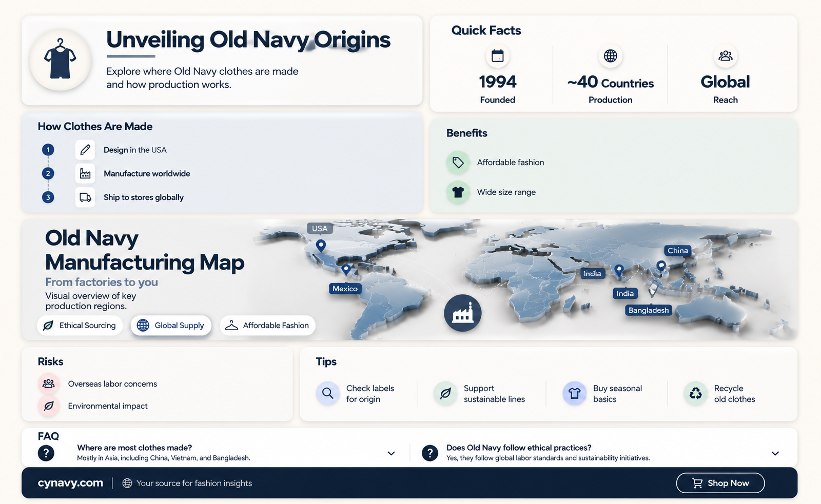Expand the 'Where are most clothes made?' FAQ chevron
The height and width of the screenshot is (504, 821).
(391, 453)
